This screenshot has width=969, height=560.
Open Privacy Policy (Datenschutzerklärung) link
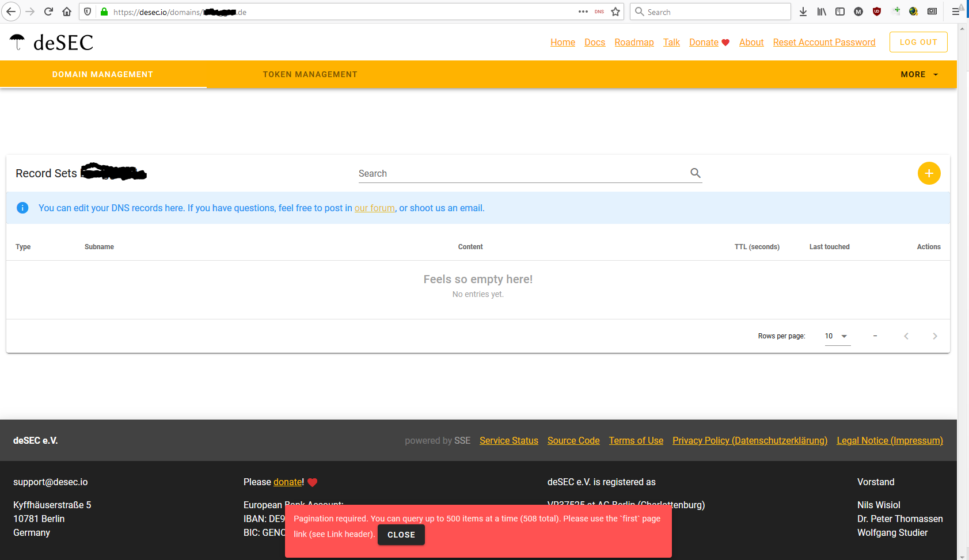(750, 440)
